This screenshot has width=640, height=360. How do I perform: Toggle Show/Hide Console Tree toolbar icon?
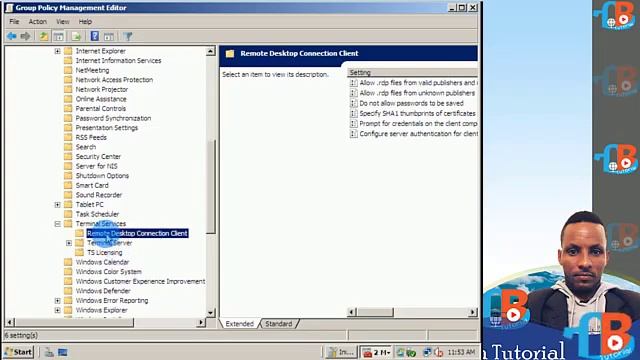click(x=58, y=36)
